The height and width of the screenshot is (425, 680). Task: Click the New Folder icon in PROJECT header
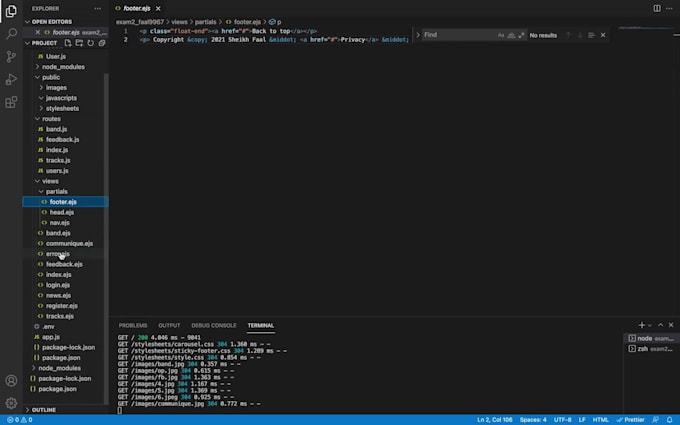[79, 43]
